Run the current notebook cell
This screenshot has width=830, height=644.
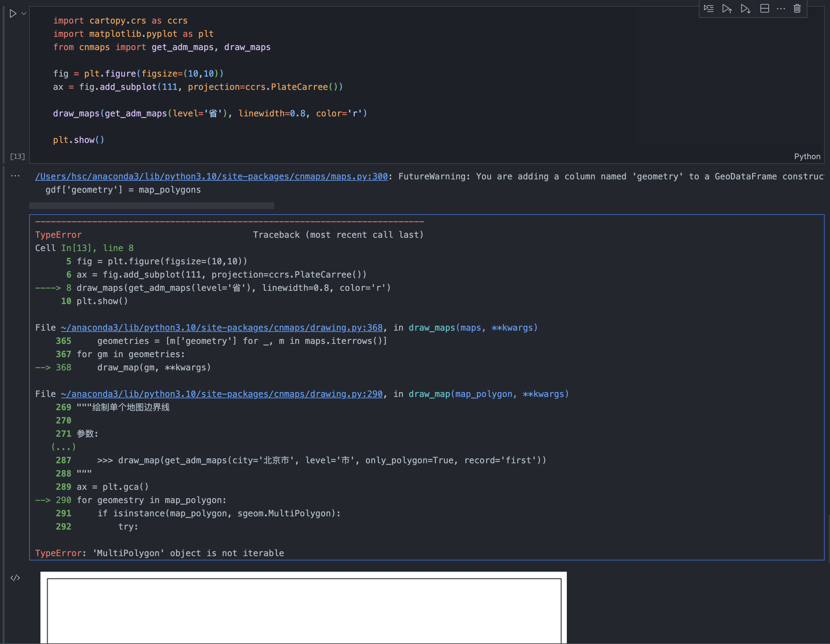13,13
